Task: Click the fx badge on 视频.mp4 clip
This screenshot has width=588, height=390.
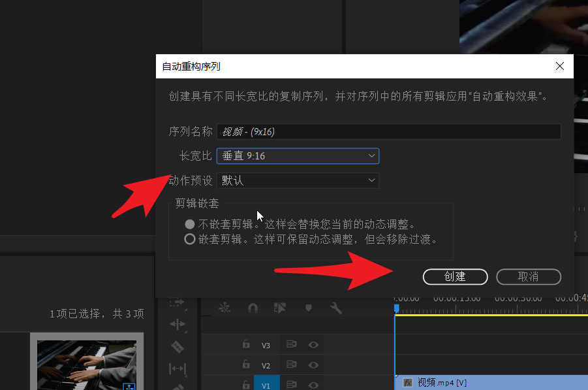Action: (408, 383)
